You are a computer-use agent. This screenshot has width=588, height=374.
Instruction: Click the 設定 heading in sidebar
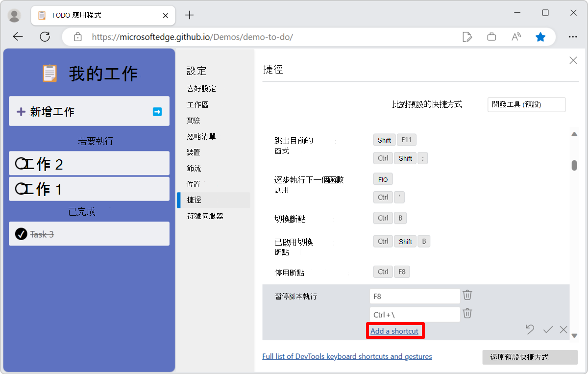(196, 71)
